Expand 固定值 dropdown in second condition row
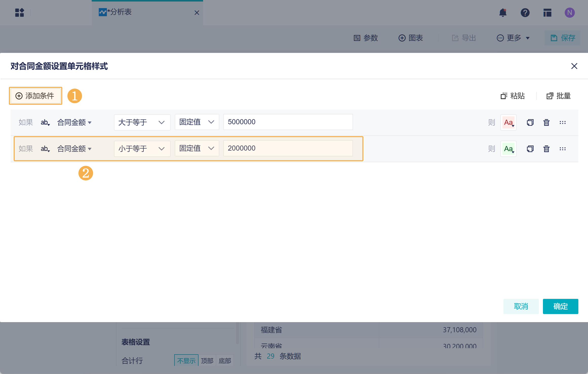 click(197, 149)
